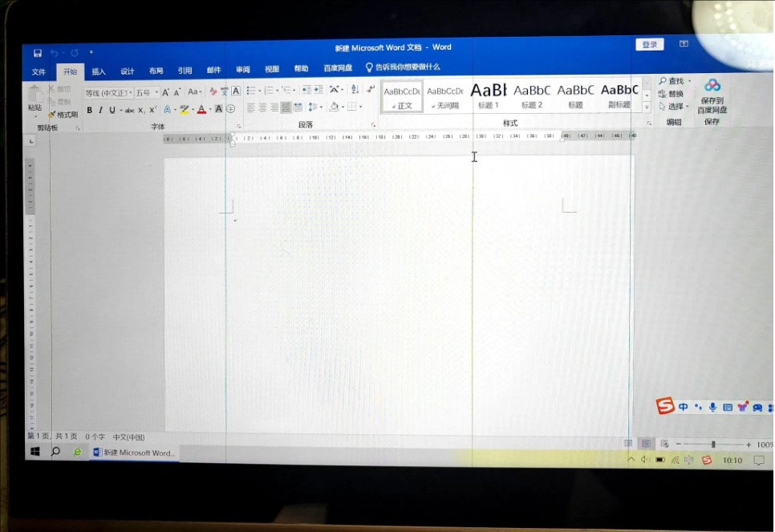Image resolution: width=775 pixels, height=532 pixels.
Task: Open the font dialog launcher
Action: [239, 127]
